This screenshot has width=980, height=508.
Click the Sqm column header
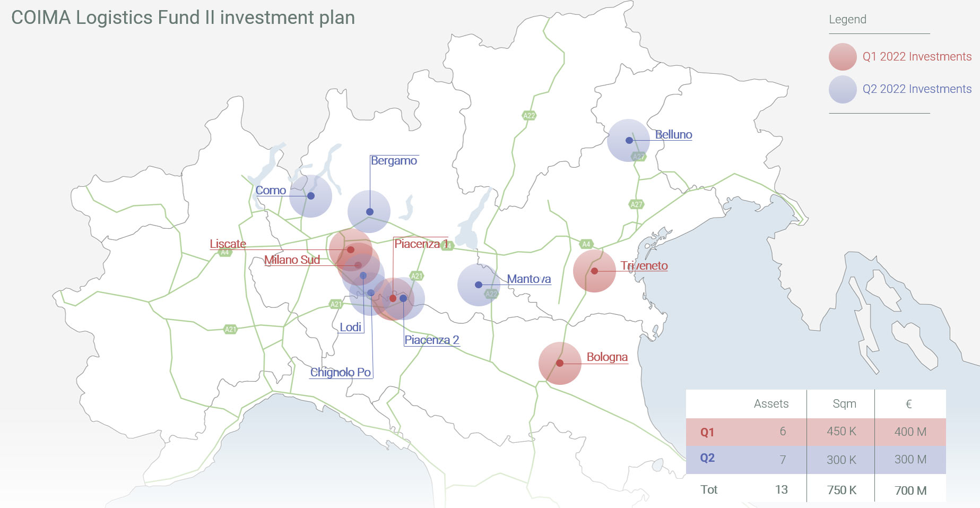coord(844,404)
